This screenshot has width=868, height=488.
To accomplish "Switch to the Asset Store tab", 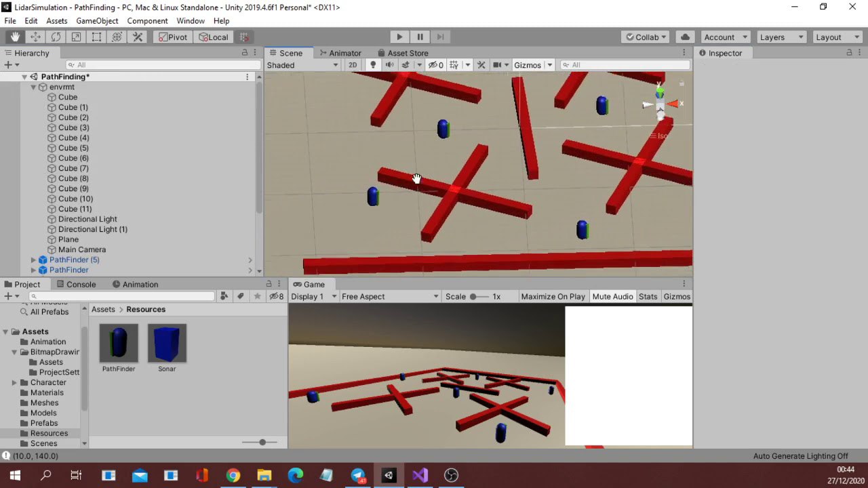I will pyautogui.click(x=403, y=53).
